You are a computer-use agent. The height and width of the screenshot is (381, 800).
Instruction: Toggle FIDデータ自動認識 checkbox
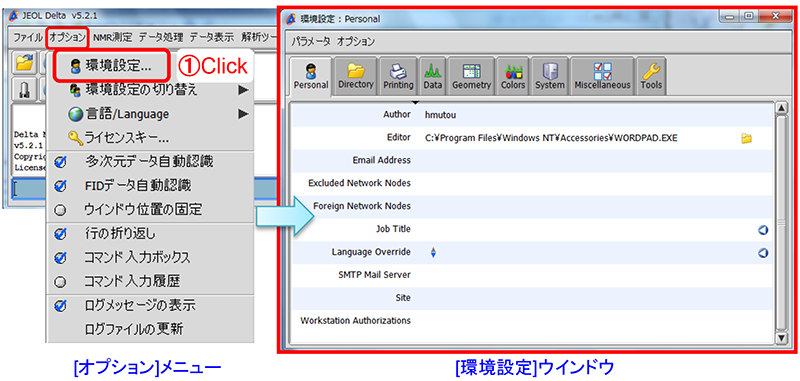click(x=61, y=186)
